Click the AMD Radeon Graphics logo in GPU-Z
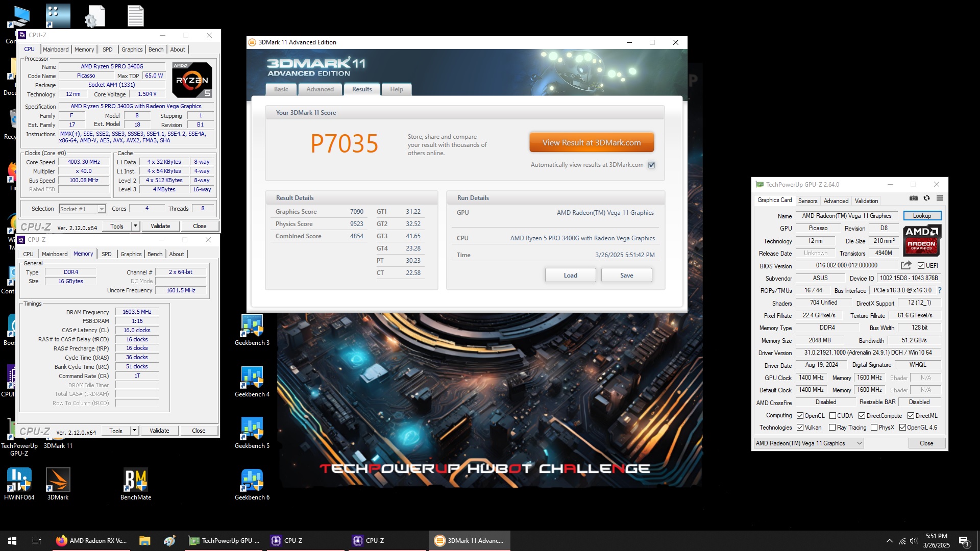This screenshot has height=551, width=980. point(922,240)
